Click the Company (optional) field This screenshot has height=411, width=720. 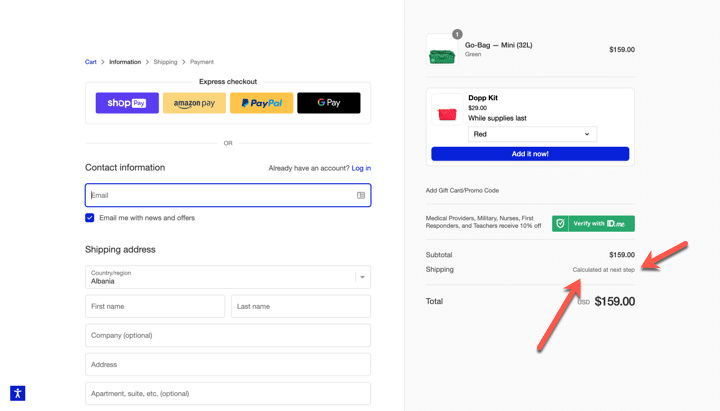point(228,335)
